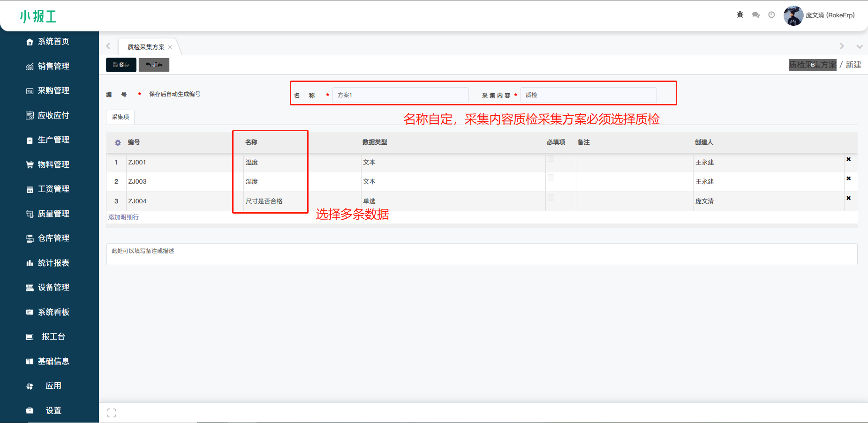
Task: Delete row ZJ001 with the X icon
Action: pos(848,159)
